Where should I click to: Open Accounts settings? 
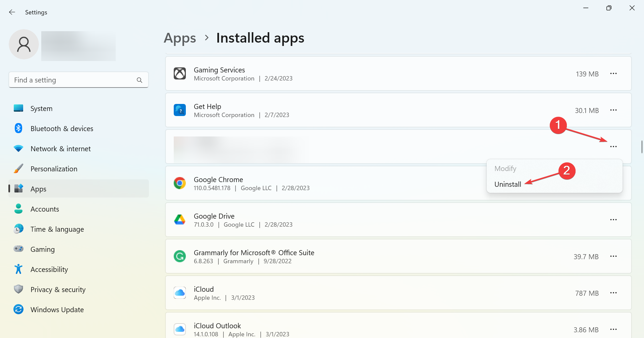(78, 209)
